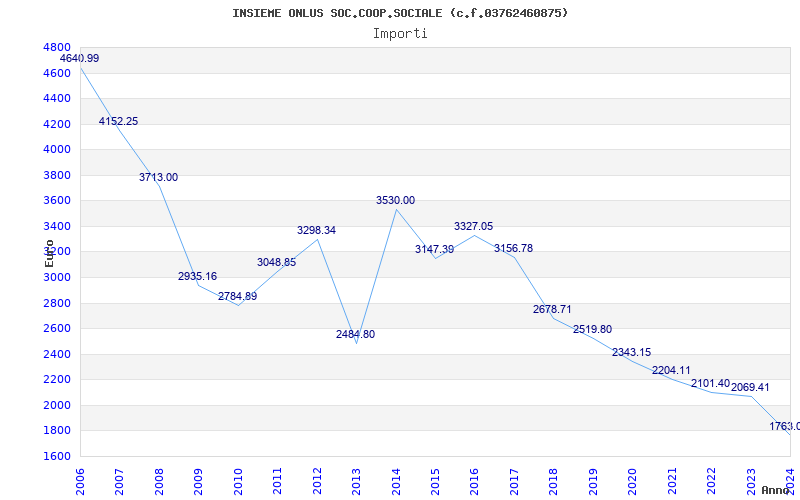
Task: Select the 2343.15 data label
Action: pyautogui.click(x=632, y=353)
